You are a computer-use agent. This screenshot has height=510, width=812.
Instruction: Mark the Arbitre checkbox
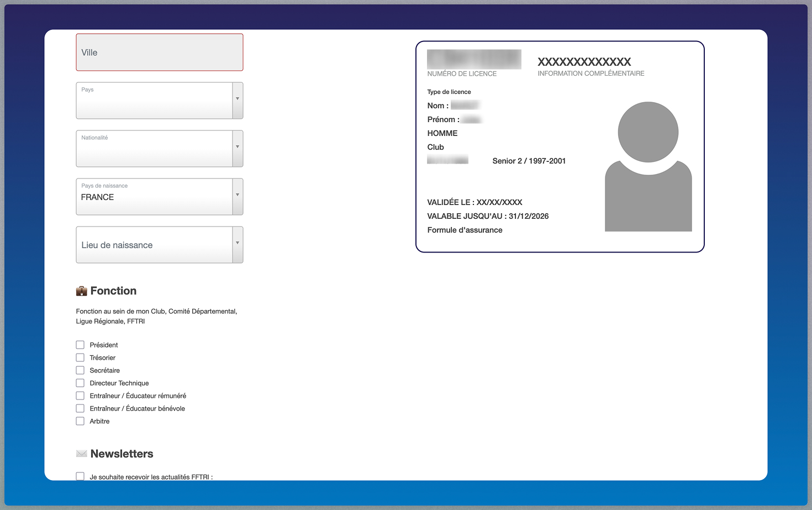pos(80,421)
